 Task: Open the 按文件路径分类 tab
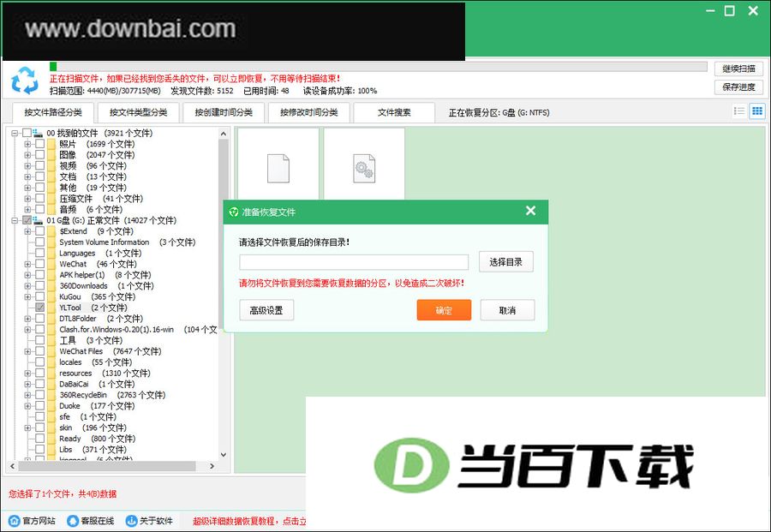coord(53,112)
